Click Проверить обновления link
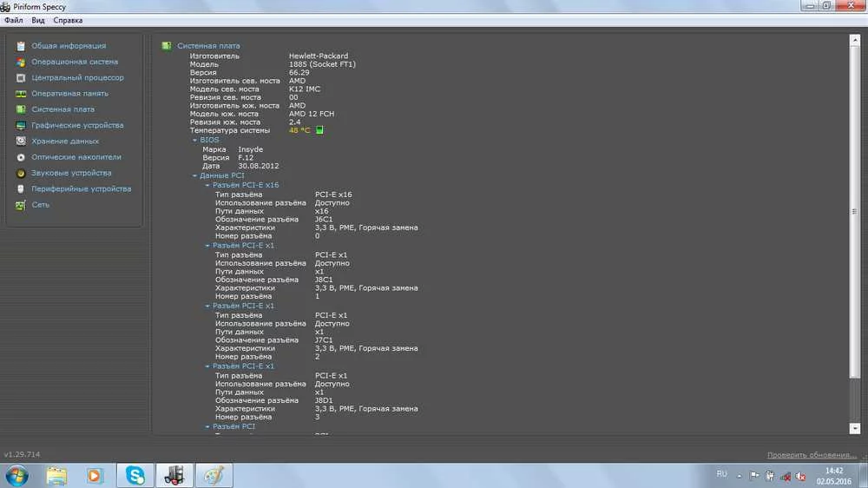The height and width of the screenshot is (488, 868). pyautogui.click(x=812, y=455)
